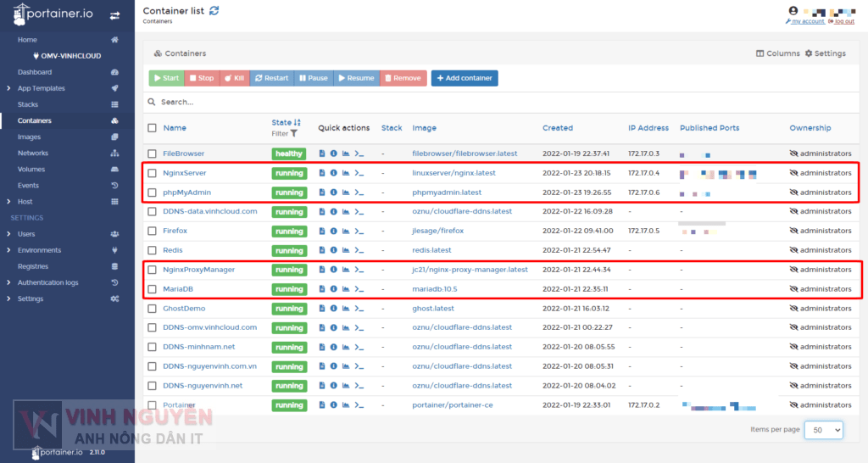This screenshot has height=463, width=868.
Task: Open the stats chart icon for phpMyAdmin
Action: [x=346, y=192]
